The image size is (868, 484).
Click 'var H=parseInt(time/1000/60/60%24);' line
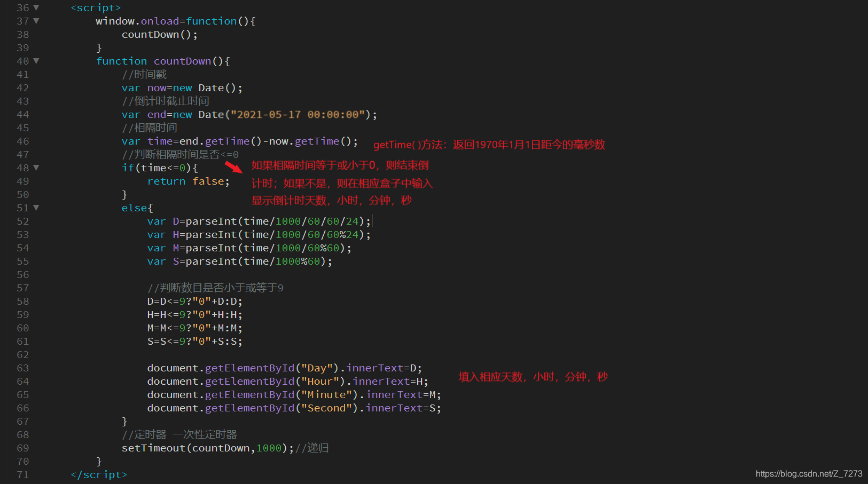[x=259, y=235]
